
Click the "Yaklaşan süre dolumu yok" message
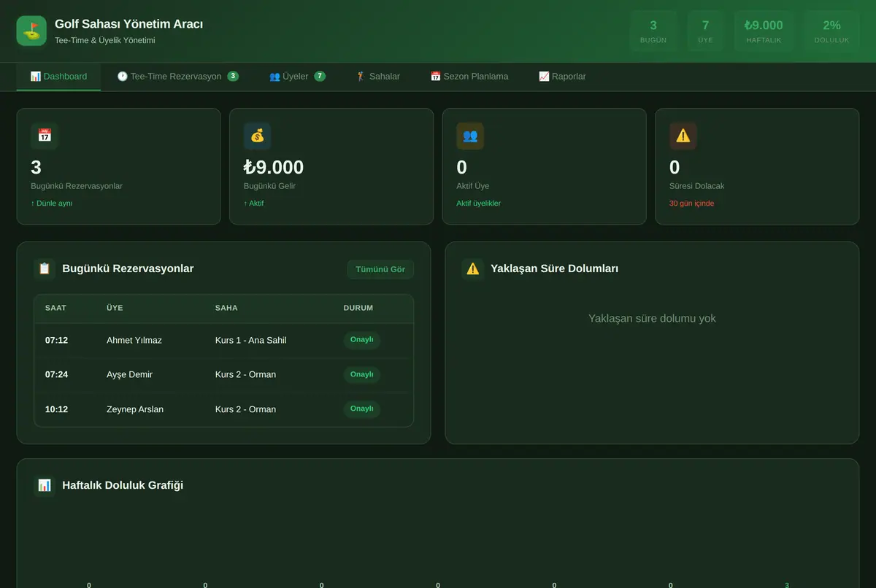click(x=652, y=319)
